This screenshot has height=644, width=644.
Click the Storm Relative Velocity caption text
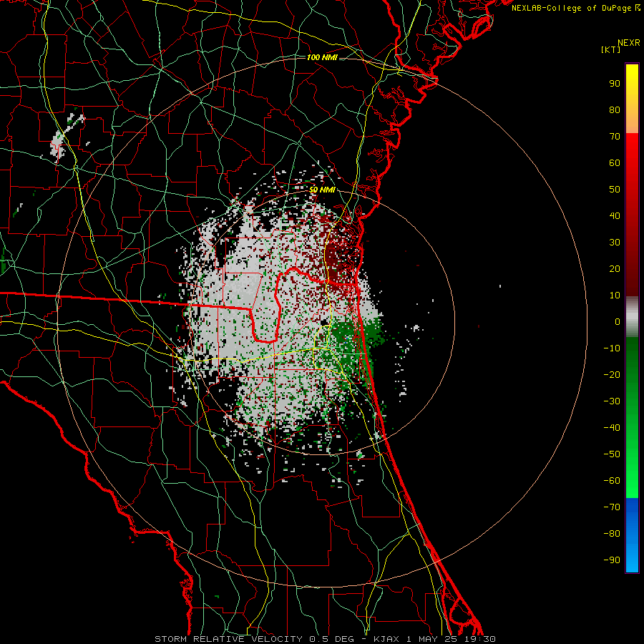(x=325, y=639)
